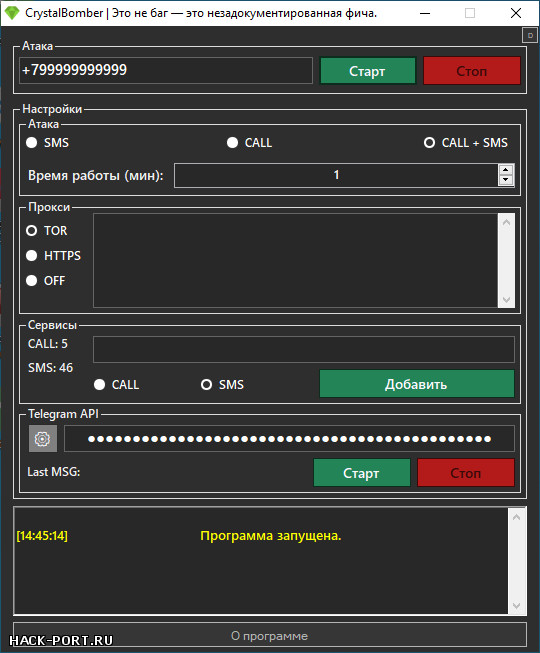Click the Telegram API gear settings icon
Screen dimensions: 540x653
tap(42, 439)
